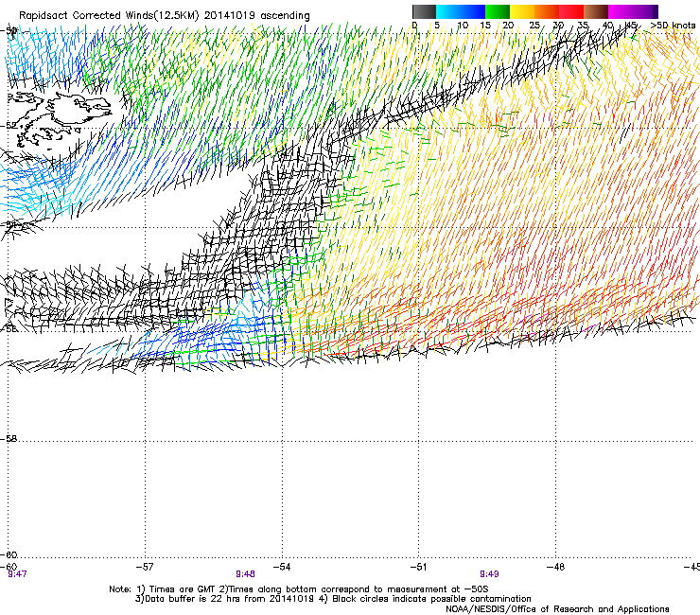Click the magenta-purple 40-50 knots legend swatch
Viewport: 700px width, 615px height.
[x=633, y=11]
